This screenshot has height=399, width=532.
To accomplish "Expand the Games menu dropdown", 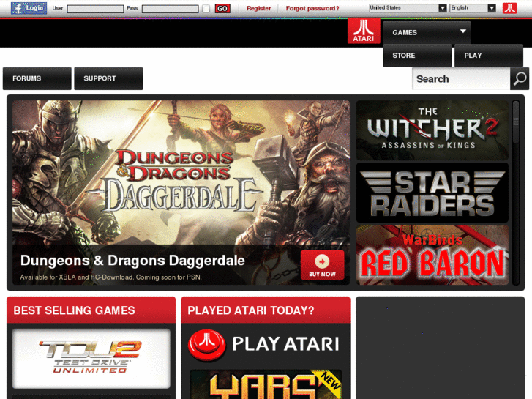I will [427, 33].
